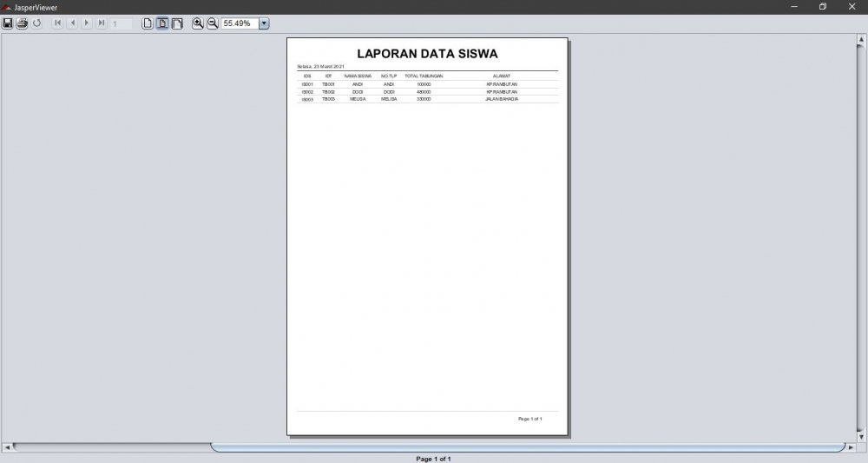Click the Print report icon
Screen dimensions: 868x463
pyautogui.click(x=23, y=23)
